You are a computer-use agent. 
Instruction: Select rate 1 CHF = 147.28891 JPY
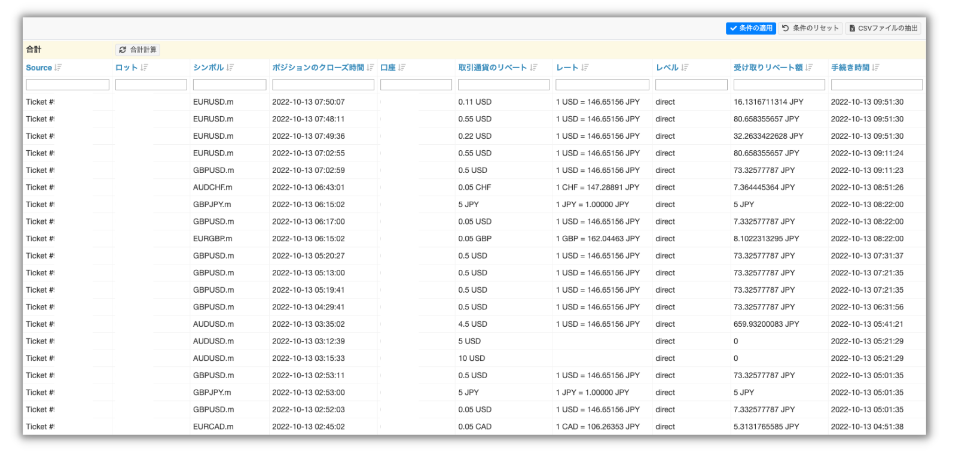coord(598,188)
